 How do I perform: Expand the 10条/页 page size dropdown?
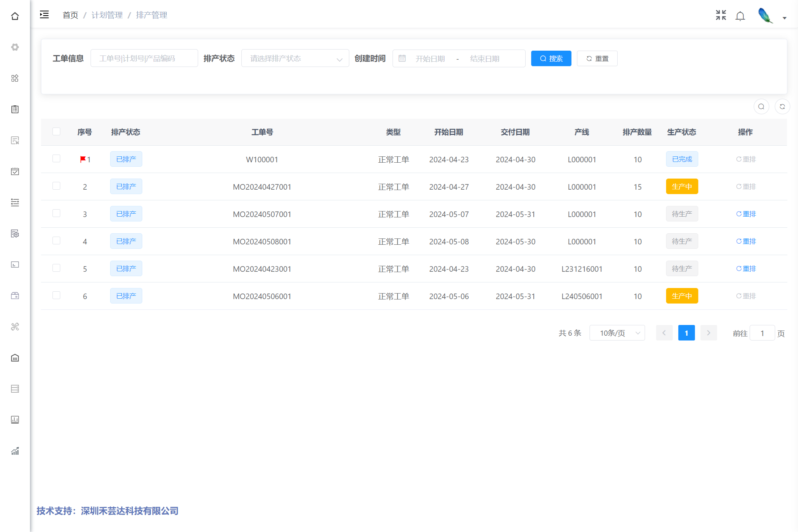617,333
